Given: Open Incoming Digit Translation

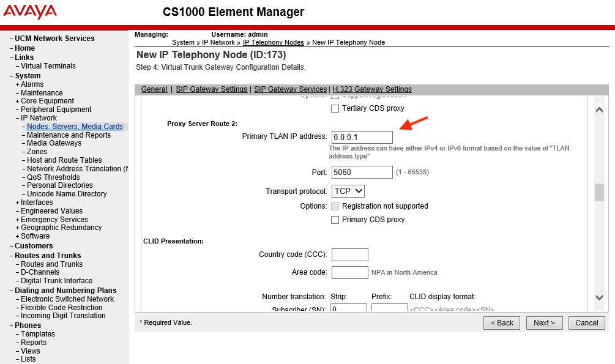Looking at the screenshot, I should click(63, 316).
